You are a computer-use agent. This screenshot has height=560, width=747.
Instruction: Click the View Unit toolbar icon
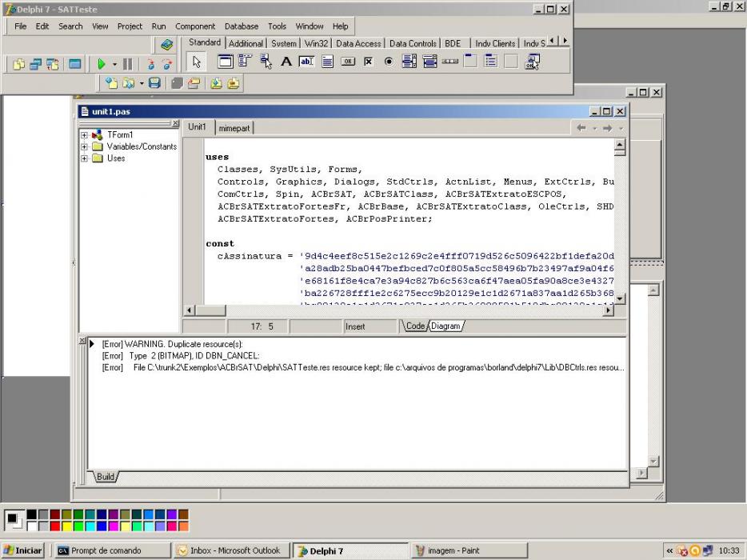[x=19, y=64]
